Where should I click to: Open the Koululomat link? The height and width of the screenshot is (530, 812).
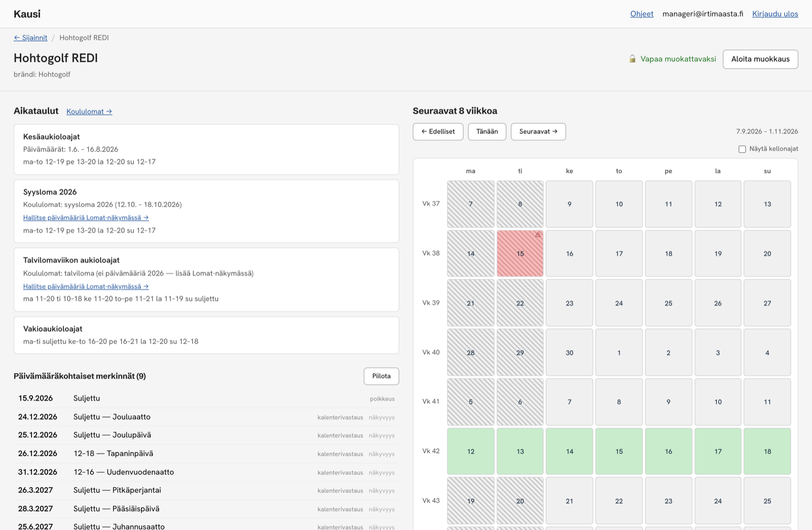coord(89,112)
